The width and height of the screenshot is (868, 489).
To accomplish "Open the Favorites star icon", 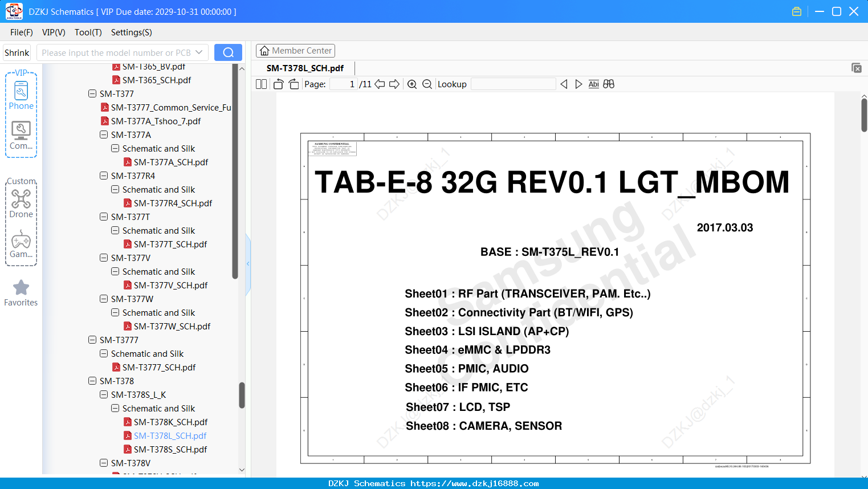I will tap(21, 287).
